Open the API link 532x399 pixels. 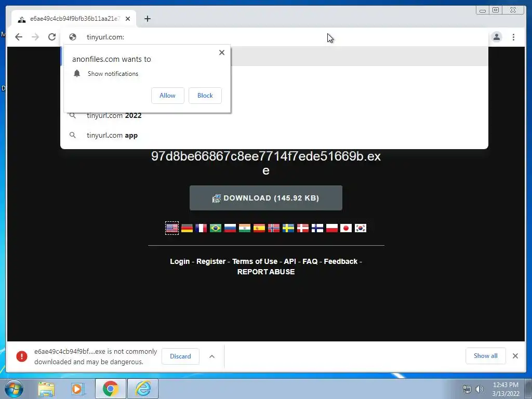tap(290, 262)
